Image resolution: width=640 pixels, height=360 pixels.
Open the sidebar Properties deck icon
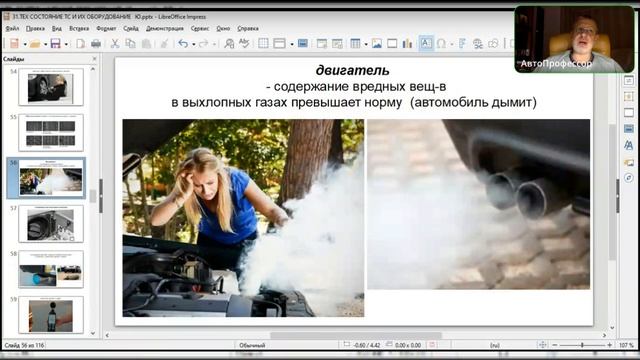point(629,80)
